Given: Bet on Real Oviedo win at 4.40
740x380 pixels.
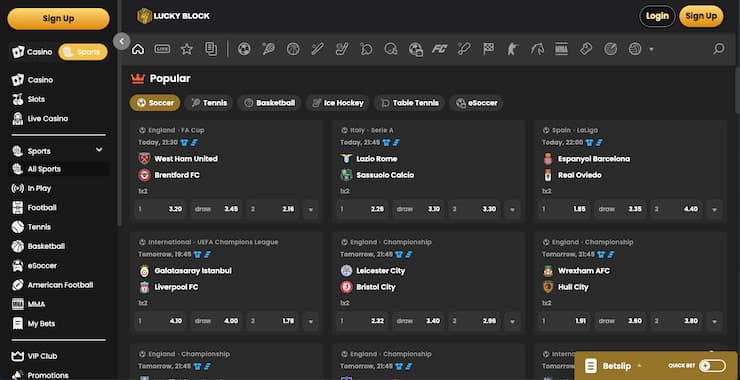Looking at the screenshot, I should tap(676, 209).
